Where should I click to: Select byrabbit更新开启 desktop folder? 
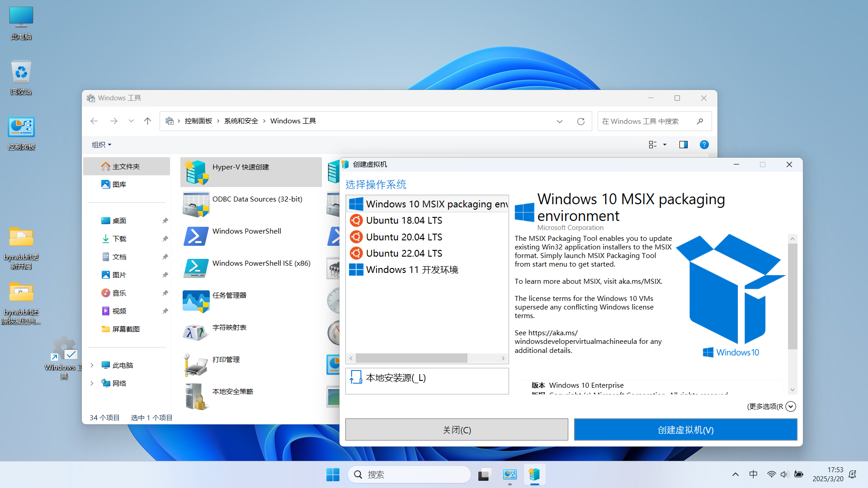21,249
